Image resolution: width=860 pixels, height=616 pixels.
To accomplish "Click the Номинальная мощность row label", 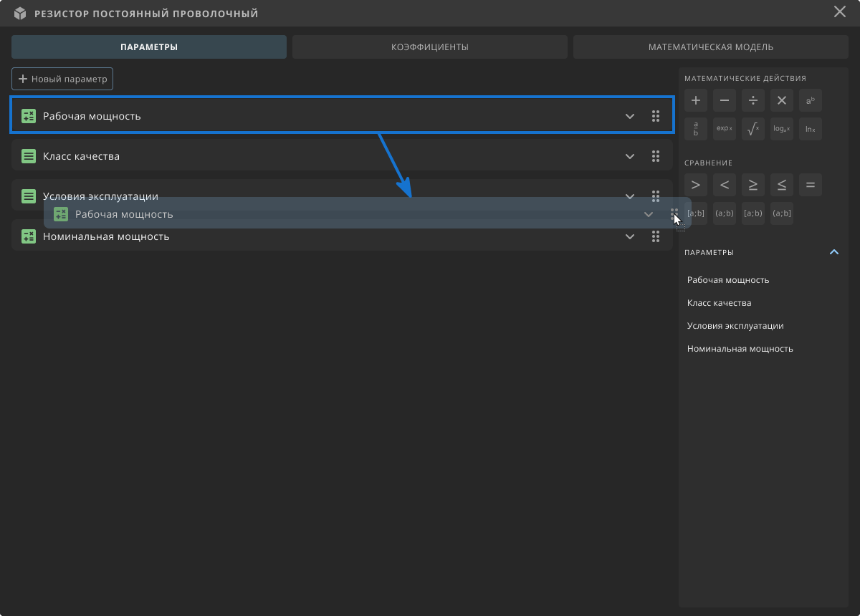I will [x=106, y=236].
